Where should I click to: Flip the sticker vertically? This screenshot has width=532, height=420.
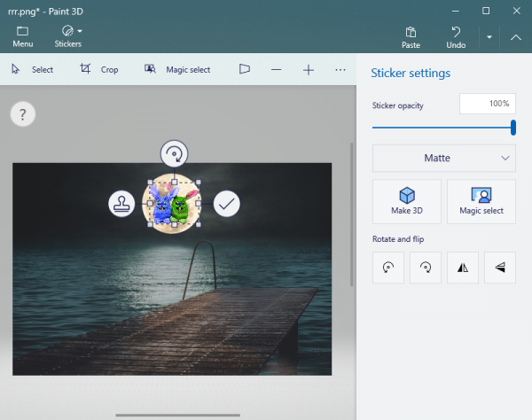click(500, 268)
